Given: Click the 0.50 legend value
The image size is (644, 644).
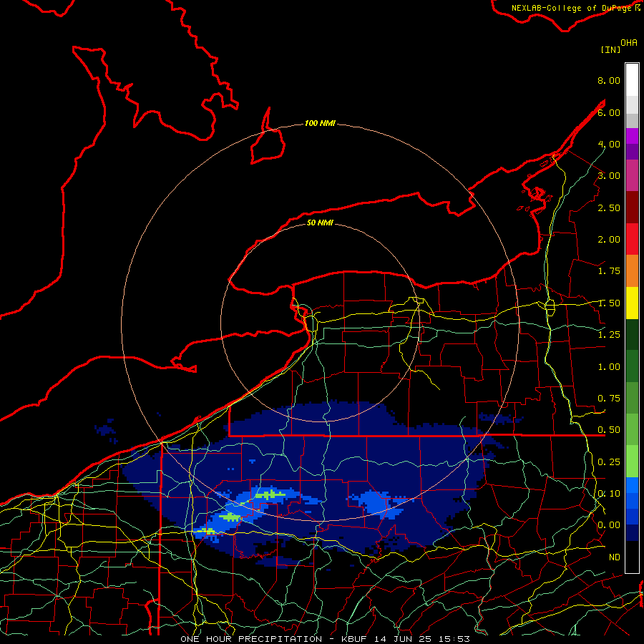Looking at the screenshot, I should 609,430.
